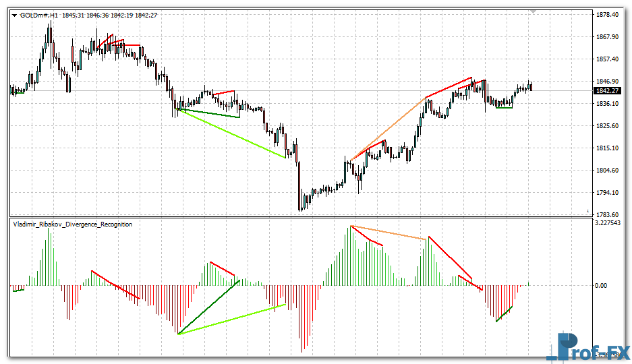Click the 1783.60 price axis label

pos(608,214)
